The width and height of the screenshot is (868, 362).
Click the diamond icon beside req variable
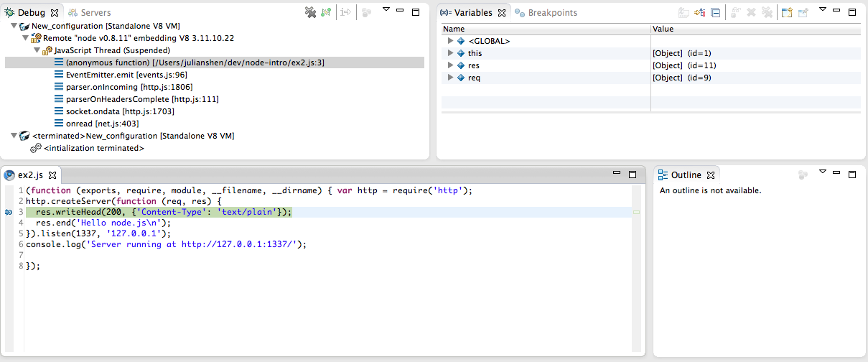point(461,78)
